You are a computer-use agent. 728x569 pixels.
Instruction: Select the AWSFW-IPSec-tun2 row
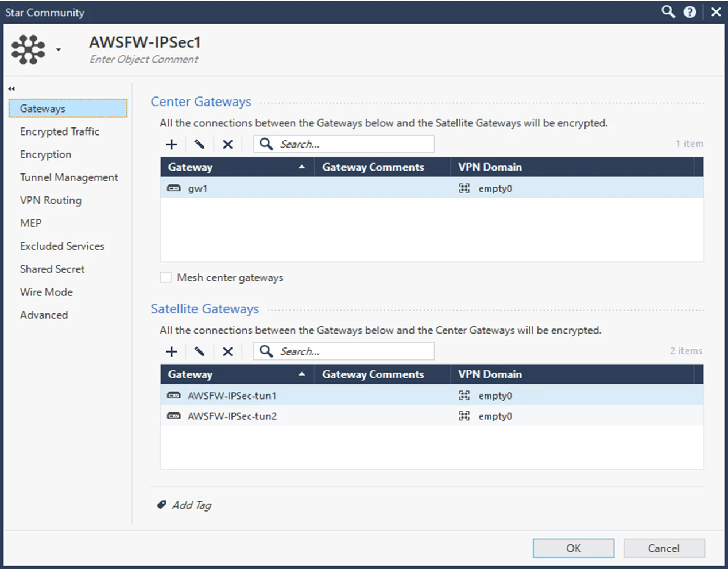432,416
